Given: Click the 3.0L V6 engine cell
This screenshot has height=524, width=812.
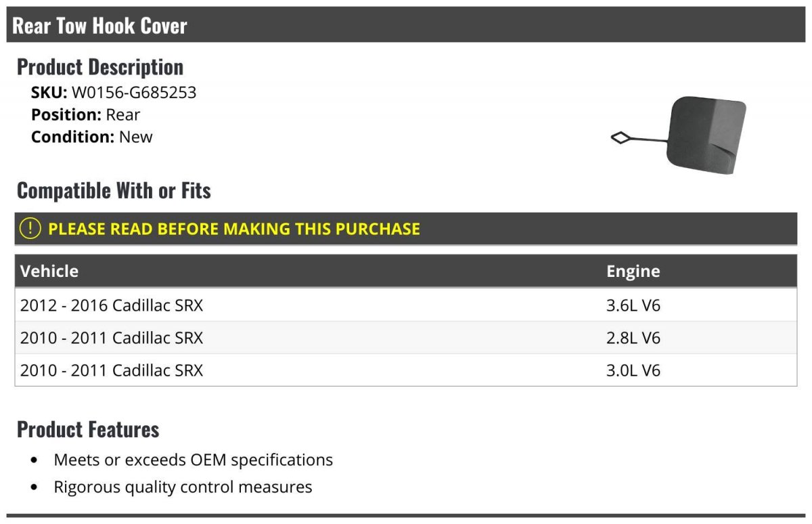Looking at the screenshot, I should 633,370.
